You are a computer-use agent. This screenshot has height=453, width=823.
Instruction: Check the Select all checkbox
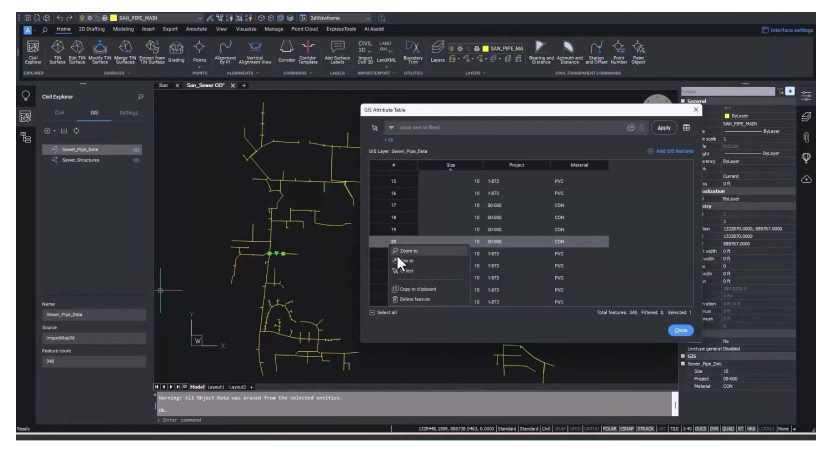click(372, 313)
